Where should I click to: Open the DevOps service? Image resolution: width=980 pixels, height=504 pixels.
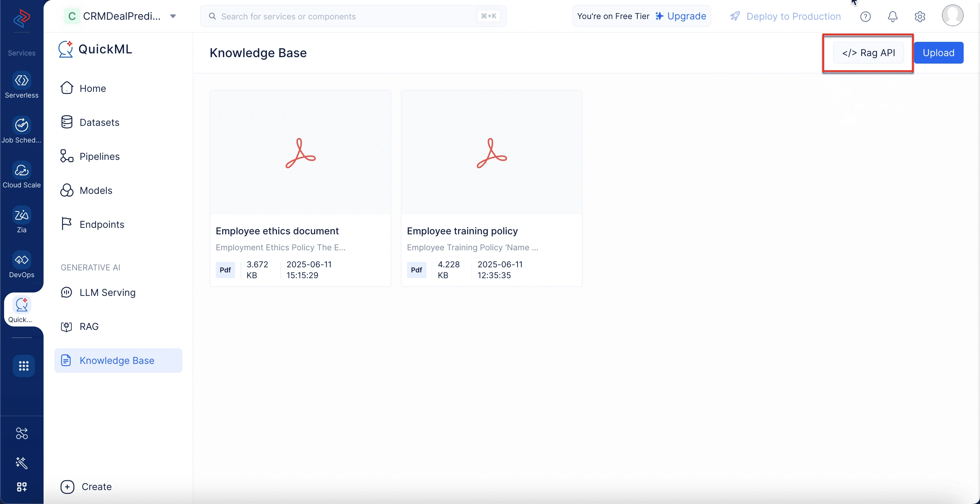(22, 265)
